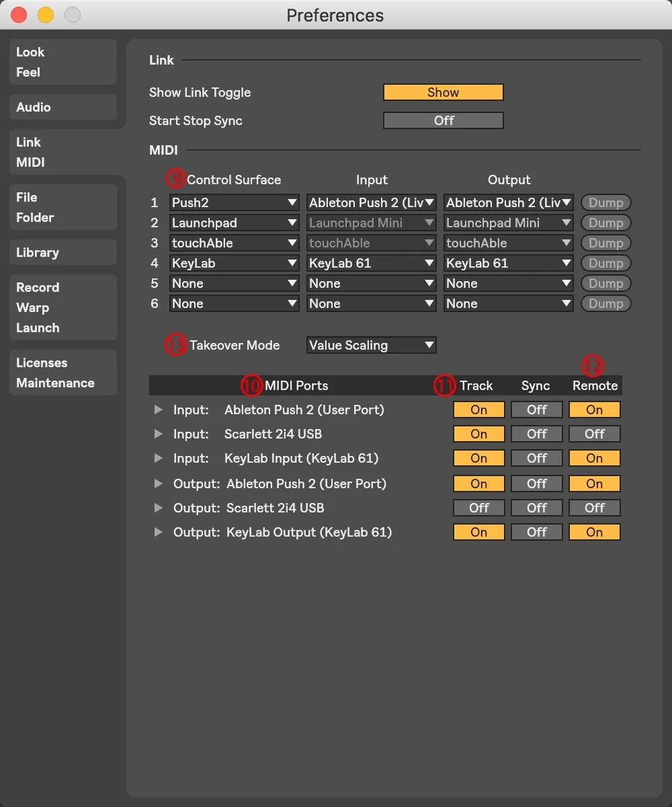Expand Input KeyLab Input row

tap(159, 458)
